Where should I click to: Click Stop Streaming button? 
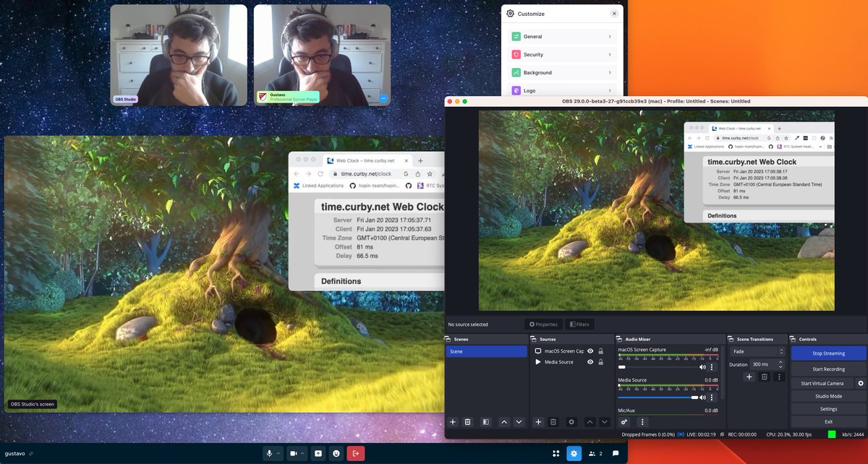pyautogui.click(x=828, y=353)
